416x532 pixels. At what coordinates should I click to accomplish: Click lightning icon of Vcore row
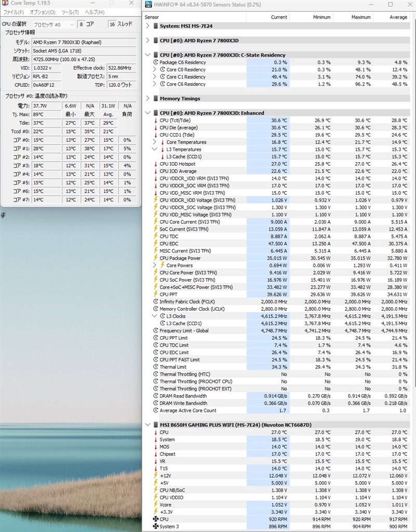(x=156, y=504)
